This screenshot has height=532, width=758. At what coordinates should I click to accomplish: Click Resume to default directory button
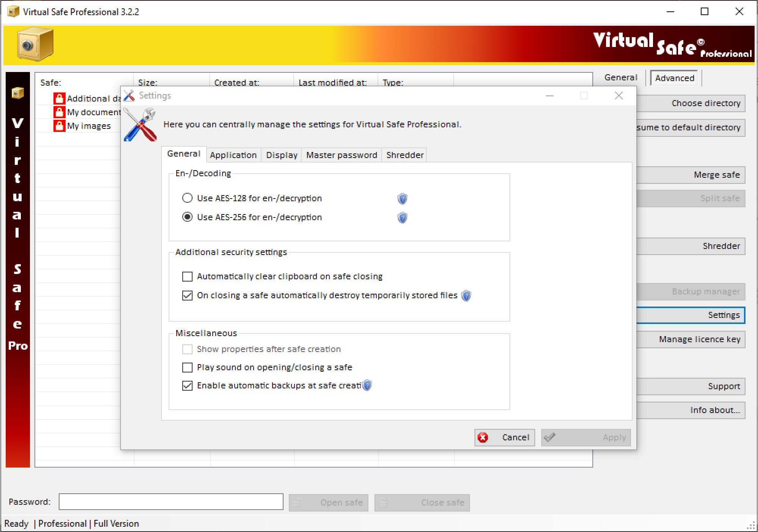click(x=691, y=127)
